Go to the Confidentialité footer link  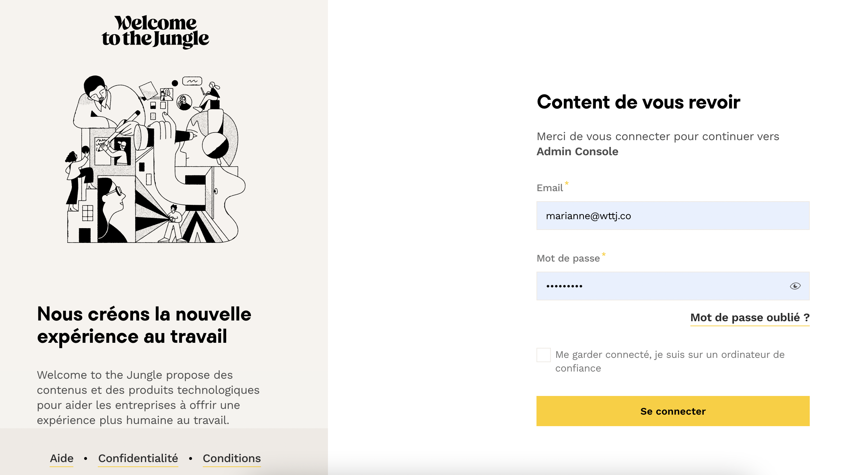pos(138,458)
